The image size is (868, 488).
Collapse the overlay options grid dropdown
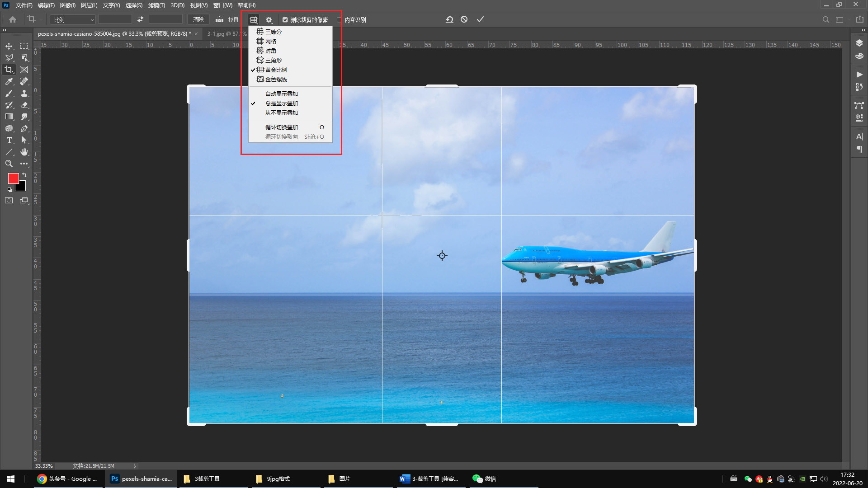[254, 20]
